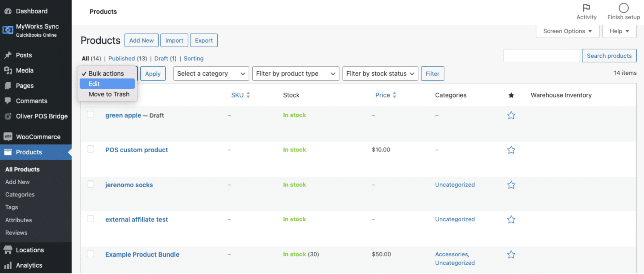Click the Apply bulk action button
The image size is (644, 274).
(x=153, y=74)
